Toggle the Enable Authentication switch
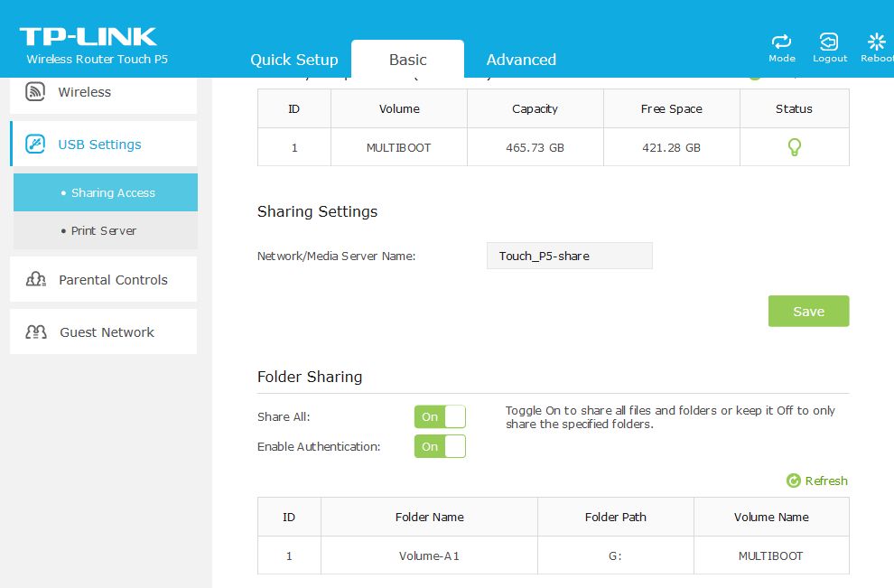Image resolution: width=894 pixels, height=588 pixels. [440, 446]
